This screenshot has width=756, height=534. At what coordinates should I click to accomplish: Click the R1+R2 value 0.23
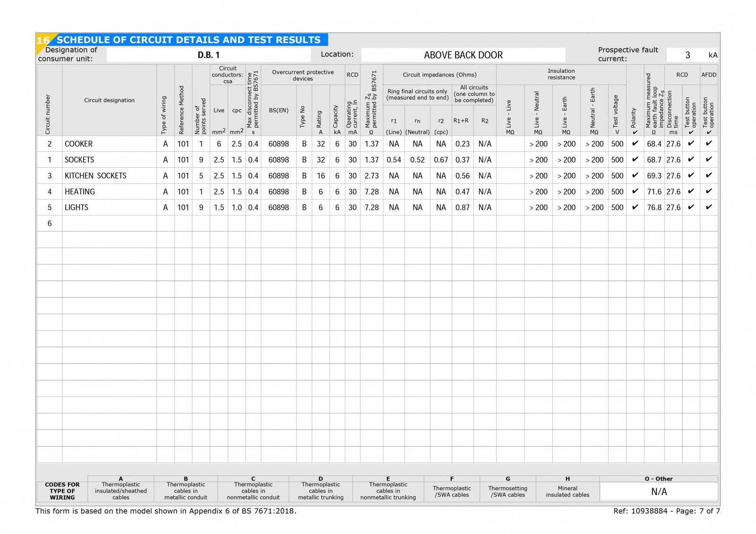pyautogui.click(x=463, y=144)
